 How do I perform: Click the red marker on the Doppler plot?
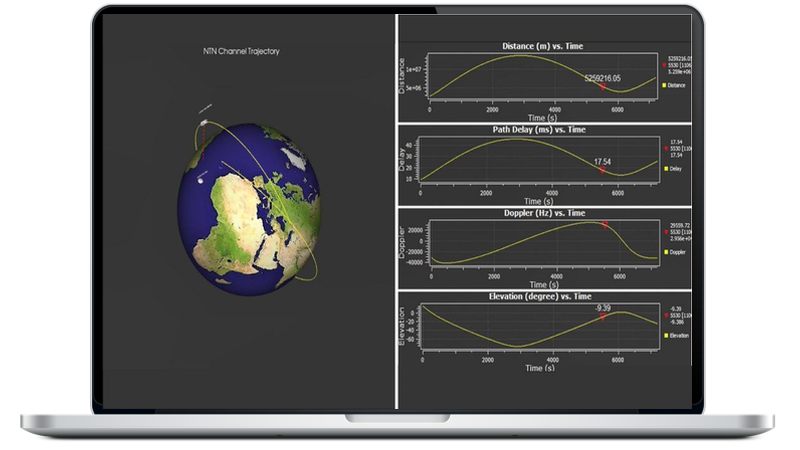pyautogui.click(x=605, y=224)
